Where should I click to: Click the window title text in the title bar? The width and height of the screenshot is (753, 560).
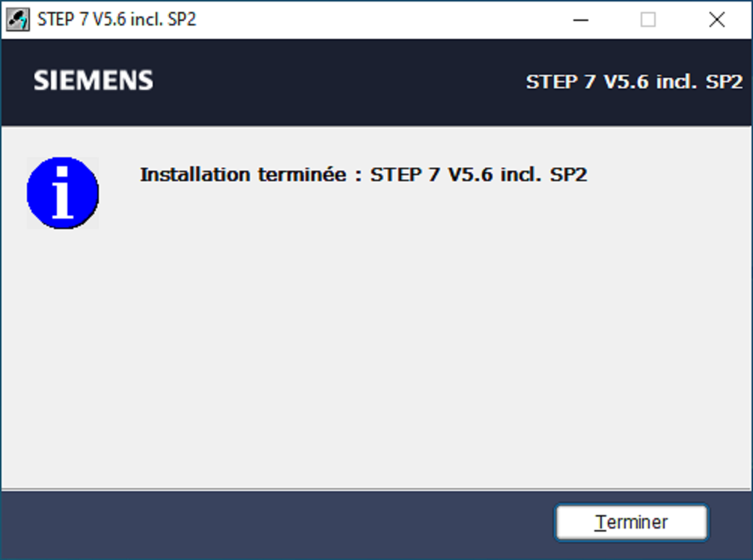117,19
